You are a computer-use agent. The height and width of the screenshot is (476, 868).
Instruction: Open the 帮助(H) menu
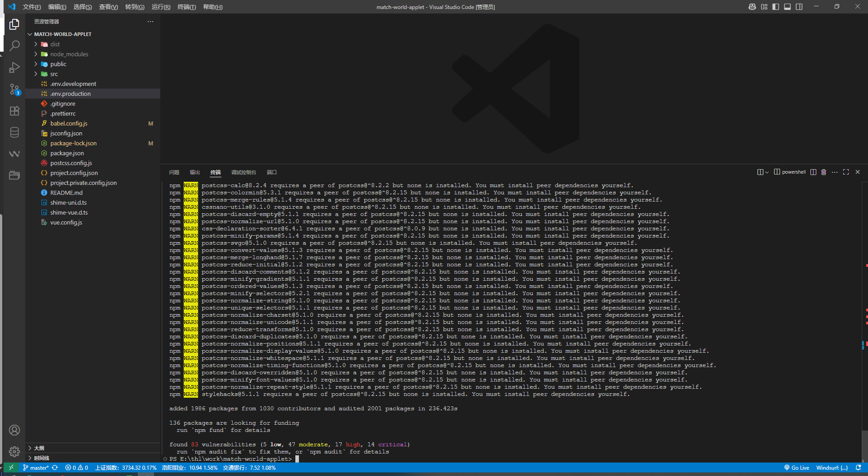[212, 7]
